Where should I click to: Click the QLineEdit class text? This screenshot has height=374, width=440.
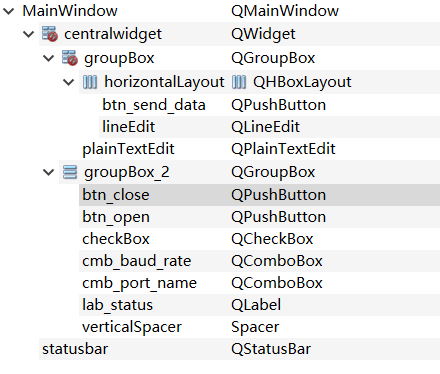266,127
